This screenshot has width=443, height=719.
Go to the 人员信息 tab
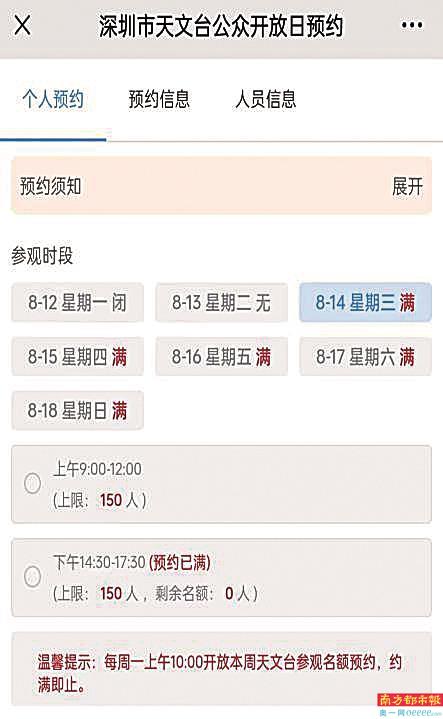[x=266, y=99]
